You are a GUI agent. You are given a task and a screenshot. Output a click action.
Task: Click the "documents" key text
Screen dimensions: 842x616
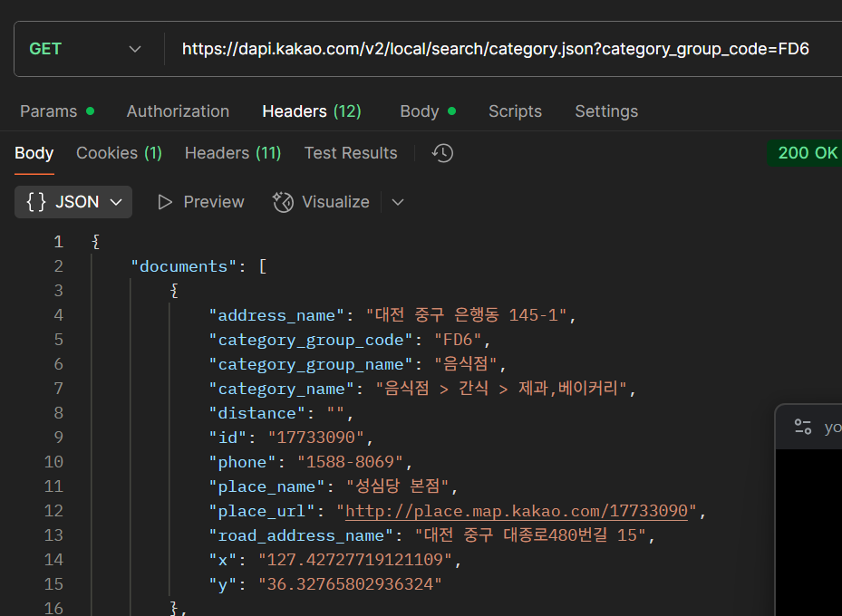click(x=184, y=266)
